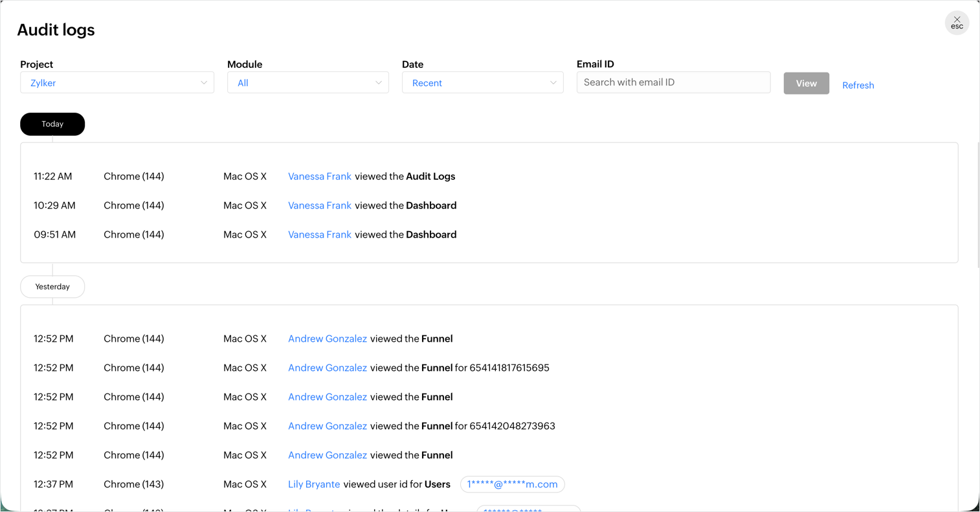
Task: Click Vanessa Frank in the 09:51 AM entry
Action: (320, 235)
